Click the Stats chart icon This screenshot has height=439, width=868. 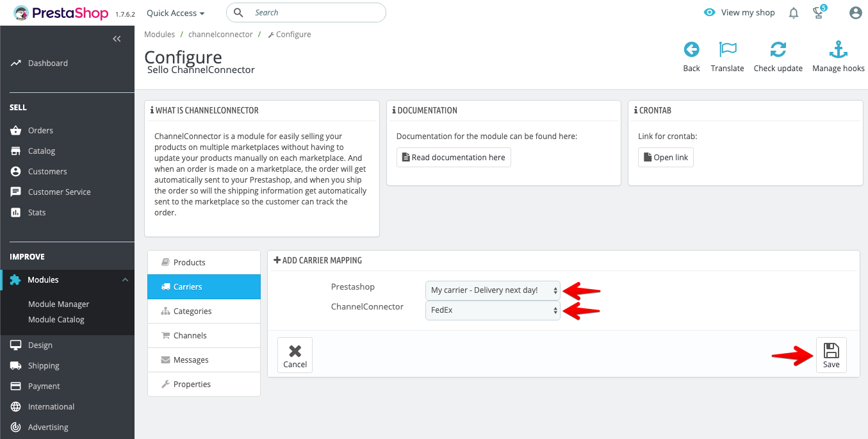15,212
